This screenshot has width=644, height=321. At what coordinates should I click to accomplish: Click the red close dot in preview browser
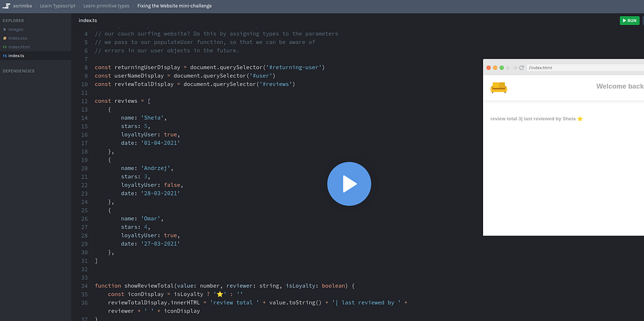click(x=489, y=68)
